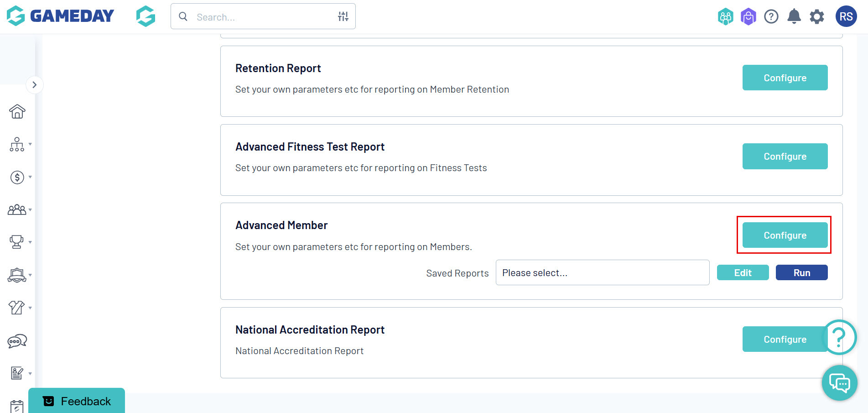The image size is (868, 413).
Task: Click the National Accreditation Report description line
Action: pos(299,351)
